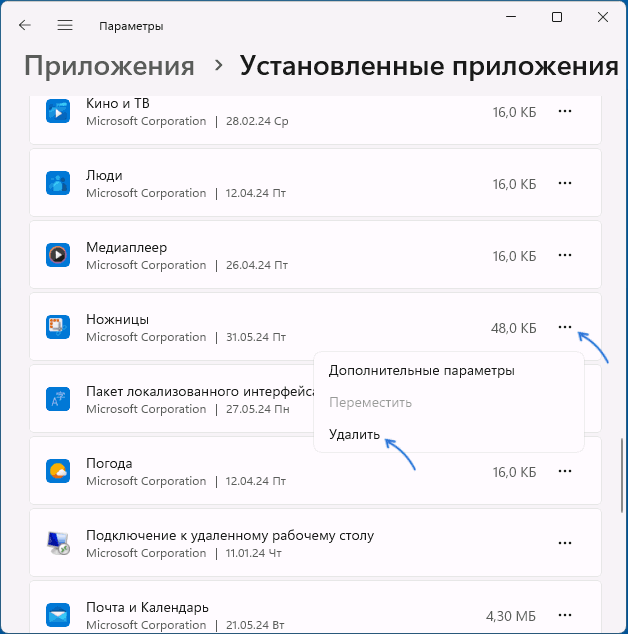
Task: Select the Почта и Календарь name
Action: coord(148,607)
